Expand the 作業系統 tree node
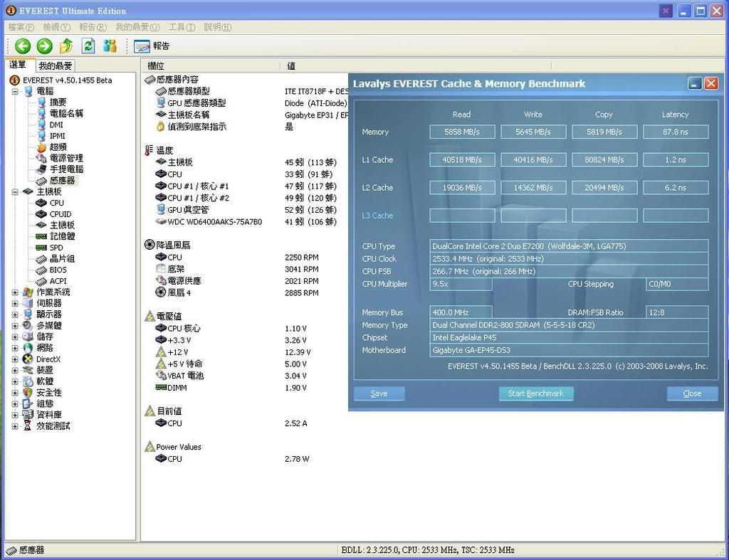729x560 pixels. click(15, 292)
